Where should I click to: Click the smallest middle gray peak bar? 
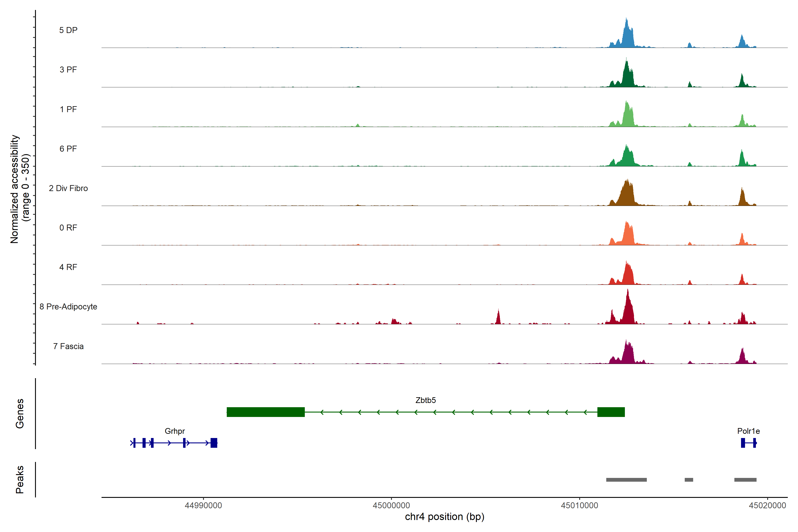click(x=689, y=480)
